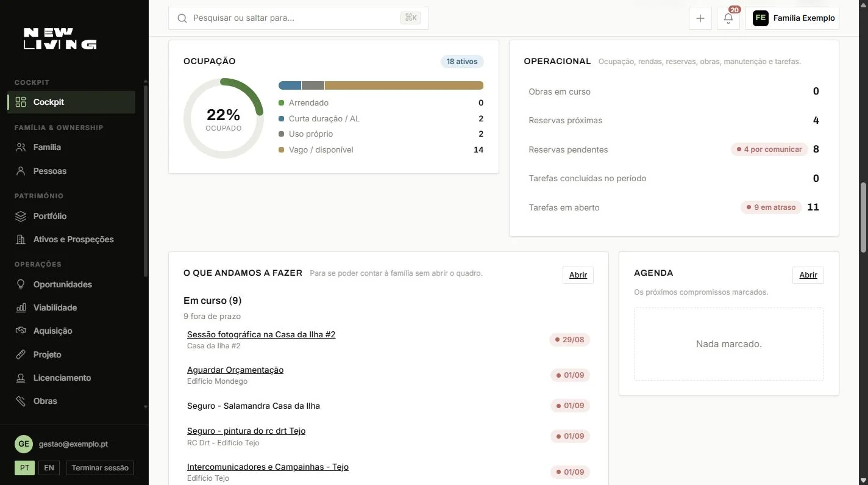868x485 pixels.
Task: Click the Licenciamento stamp icon
Action: (21, 378)
